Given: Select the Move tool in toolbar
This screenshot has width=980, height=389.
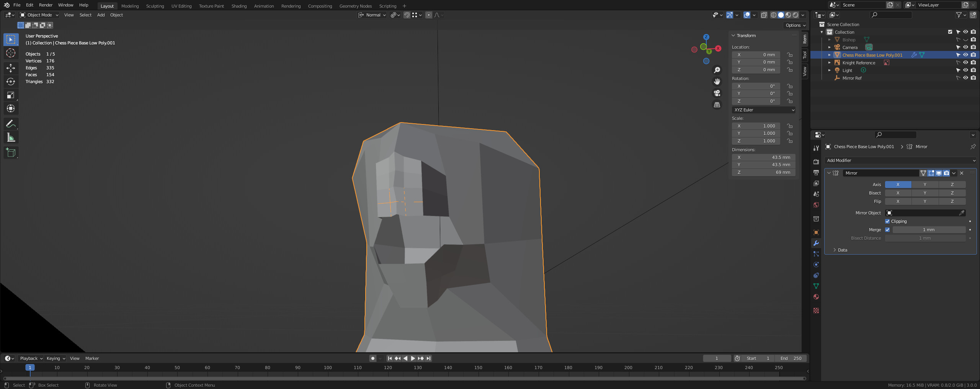Looking at the screenshot, I should 11,68.
